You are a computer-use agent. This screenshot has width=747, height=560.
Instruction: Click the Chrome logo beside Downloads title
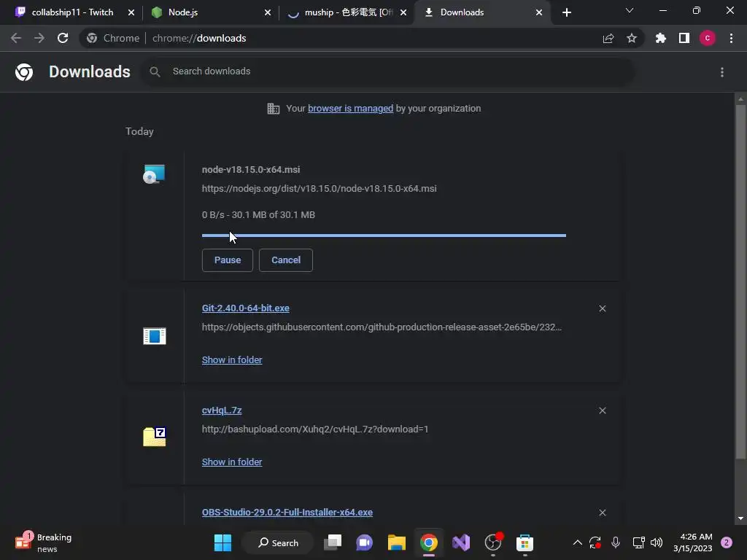[24, 72]
